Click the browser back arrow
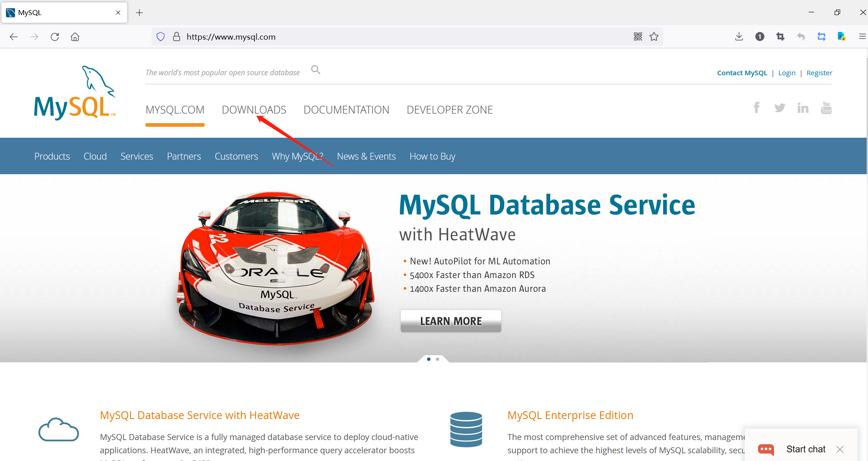Screen dimensions: 868x461 [x=14, y=37]
